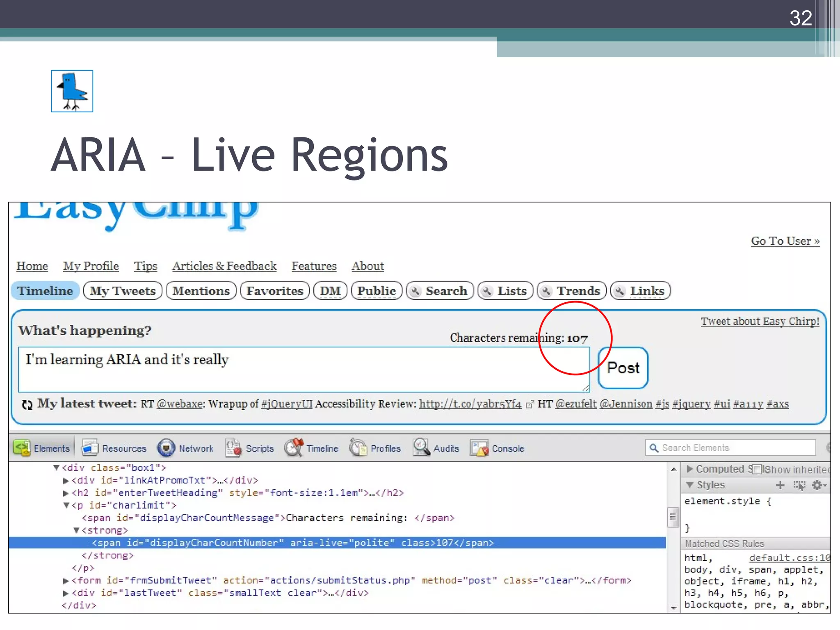Screen dimensions: 840x630
Task: Open the Console panel icon
Action: pyautogui.click(x=479, y=447)
